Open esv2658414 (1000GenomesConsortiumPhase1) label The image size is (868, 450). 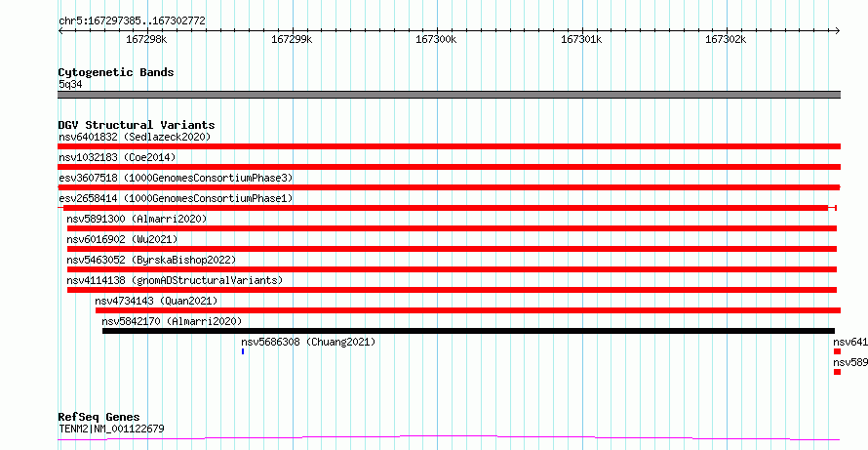176,198
